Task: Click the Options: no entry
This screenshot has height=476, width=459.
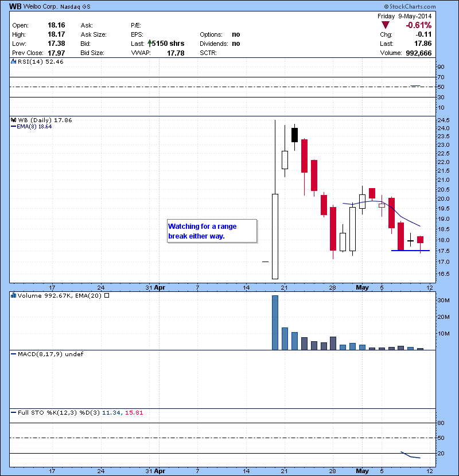Action: [220, 34]
